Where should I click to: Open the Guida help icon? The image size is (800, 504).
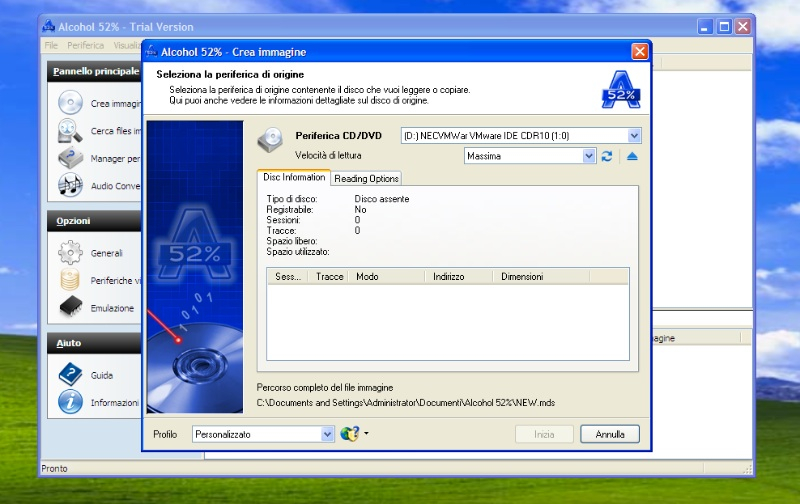click(x=70, y=375)
